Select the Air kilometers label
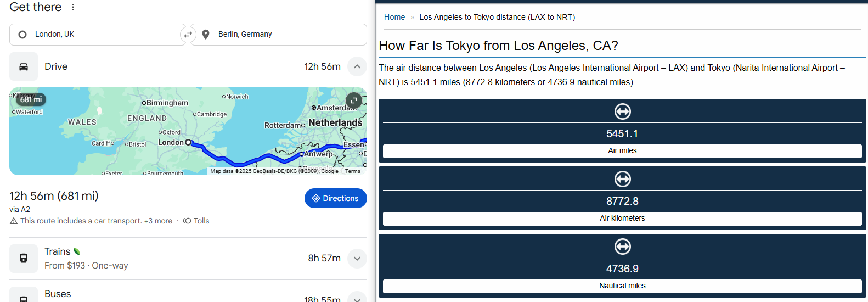Screen dimensions: 868x302 coord(622,219)
